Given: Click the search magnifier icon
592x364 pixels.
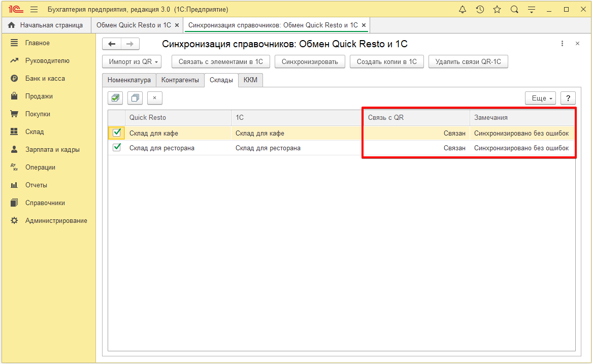Looking at the screenshot, I should pyautogui.click(x=514, y=10).
